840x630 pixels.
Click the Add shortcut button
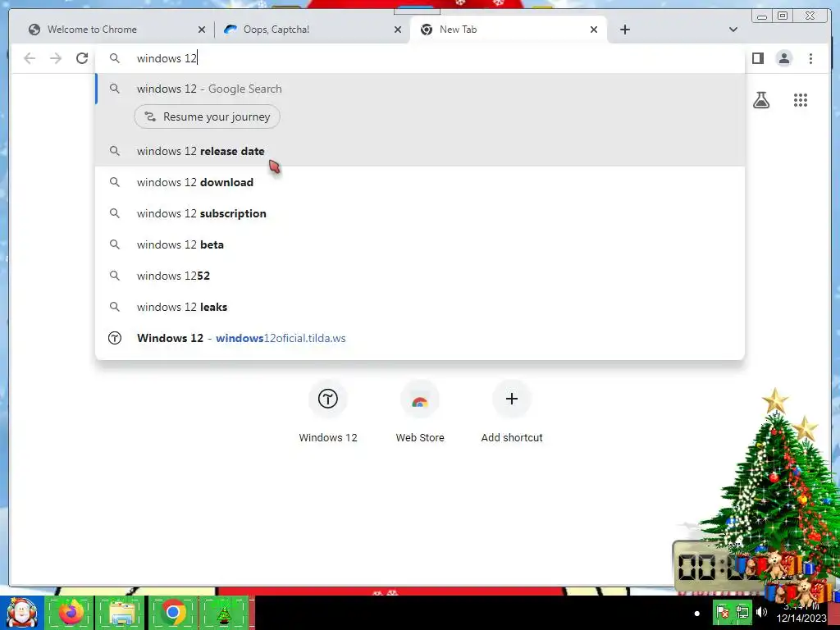click(512, 413)
